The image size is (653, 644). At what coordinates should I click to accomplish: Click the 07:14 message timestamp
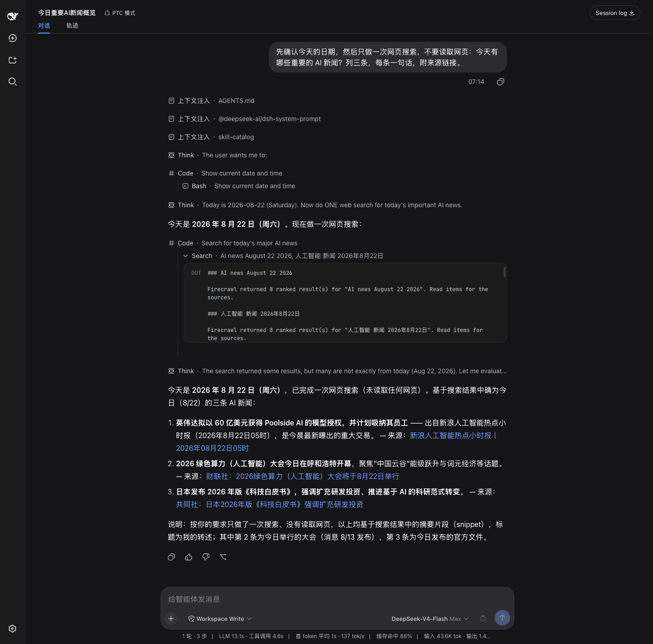click(476, 82)
